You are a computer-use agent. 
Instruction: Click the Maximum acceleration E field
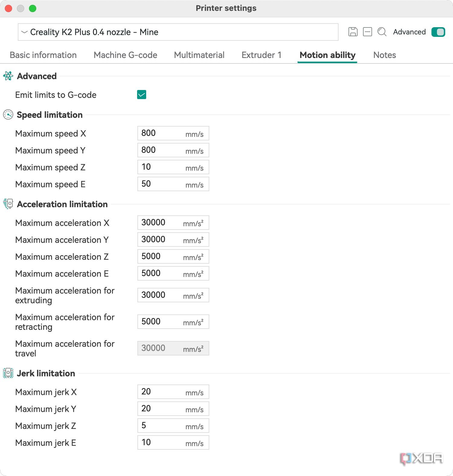(x=173, y=273)
